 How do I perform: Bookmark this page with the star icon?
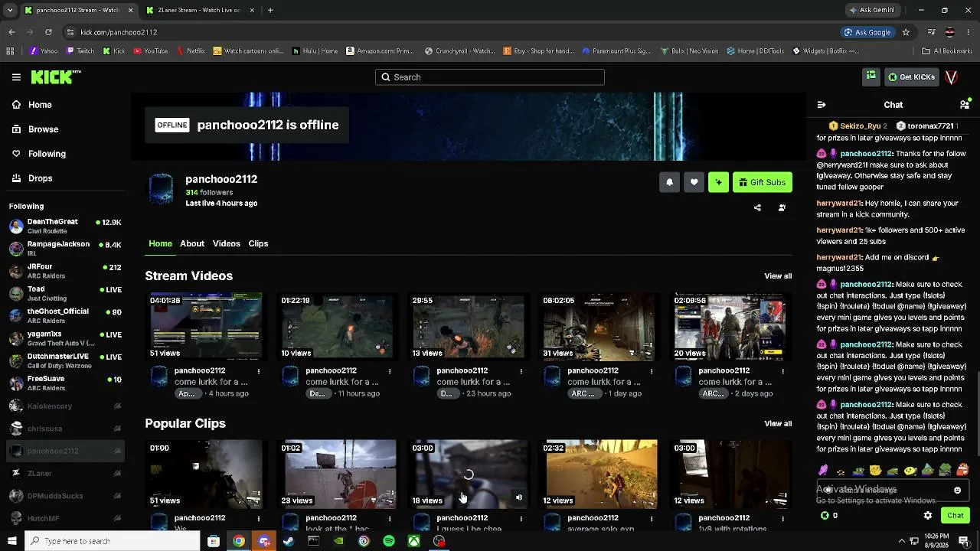tap(906, 32)
